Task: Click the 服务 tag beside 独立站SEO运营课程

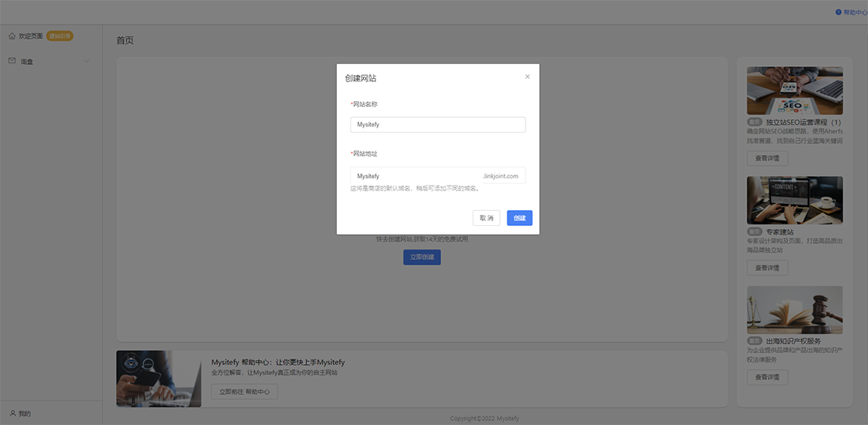Action: 755,122
